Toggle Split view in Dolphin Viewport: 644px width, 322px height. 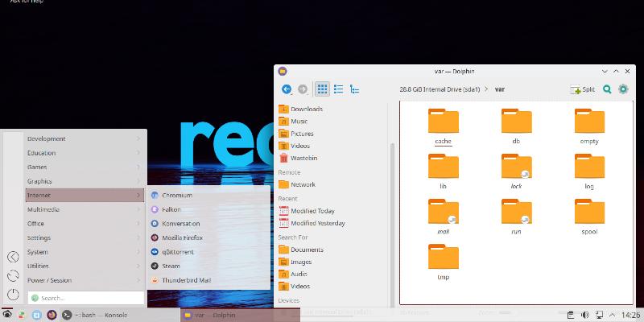coord(583,89)
